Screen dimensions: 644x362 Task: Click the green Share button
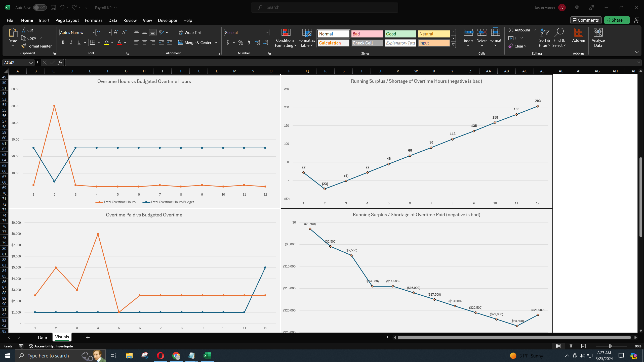point(614,20)
